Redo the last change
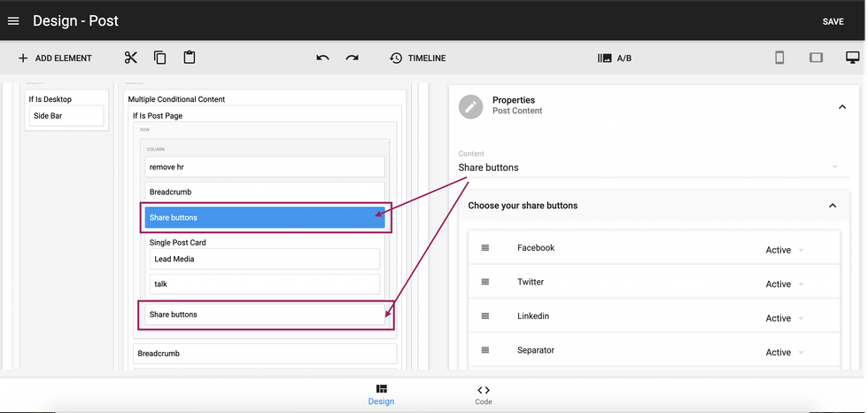Image resolution: width=868 pixels, height=413 pixels. click(353, 58)
